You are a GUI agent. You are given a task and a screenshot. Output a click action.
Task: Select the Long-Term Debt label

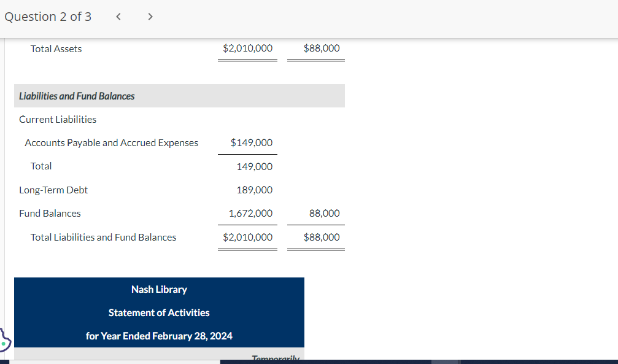(x=53, y=190)
